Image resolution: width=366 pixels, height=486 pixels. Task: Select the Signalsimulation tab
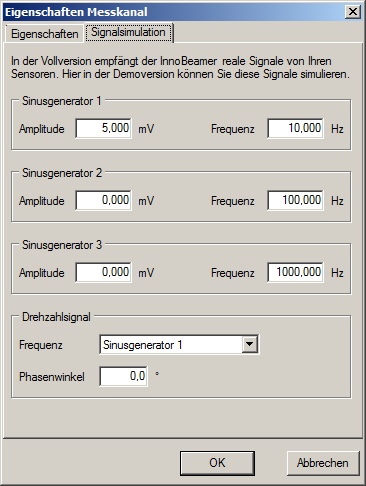pyautogui.click(x=128, y=32)
